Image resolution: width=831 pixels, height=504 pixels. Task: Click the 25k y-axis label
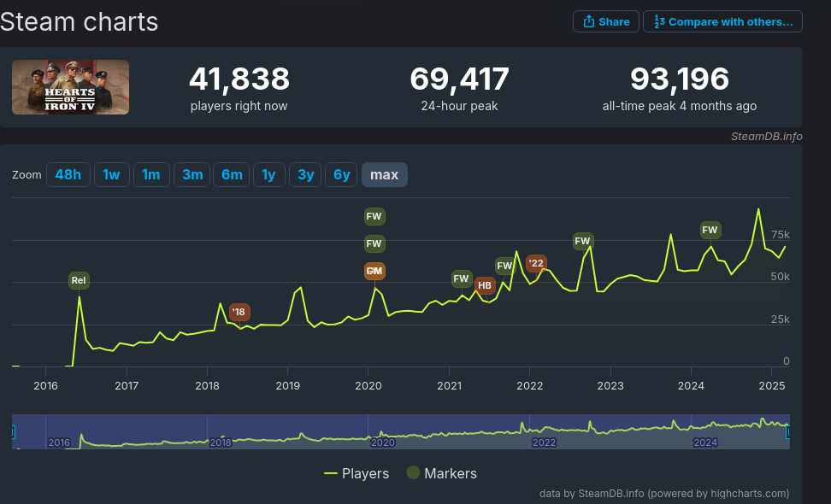(780, 319)
